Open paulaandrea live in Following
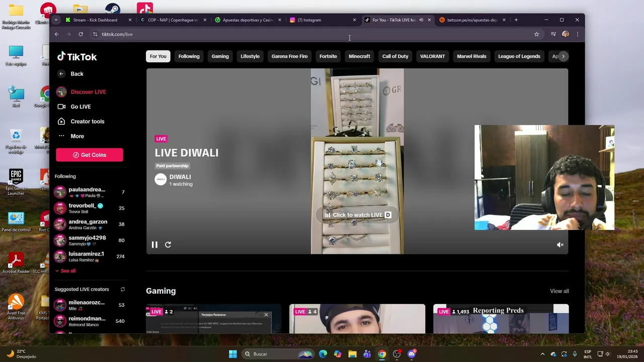 click(x=90, y=192)
